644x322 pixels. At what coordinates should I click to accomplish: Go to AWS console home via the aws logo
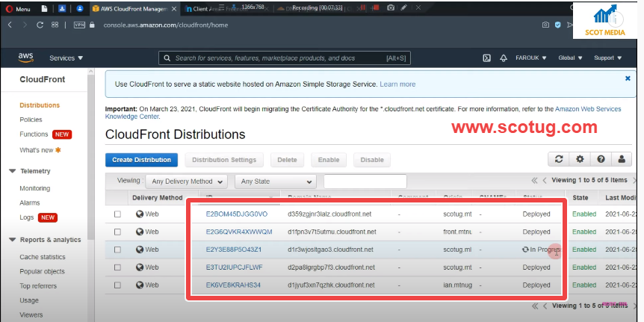click(25, 58)
